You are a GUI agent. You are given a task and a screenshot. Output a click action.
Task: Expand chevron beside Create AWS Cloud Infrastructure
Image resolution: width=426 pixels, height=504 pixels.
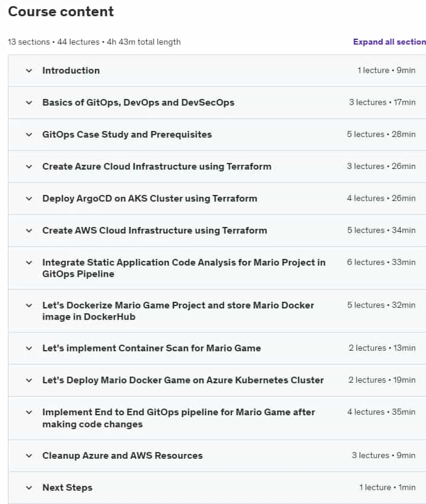pyautogui.click(x=29, y=231)
